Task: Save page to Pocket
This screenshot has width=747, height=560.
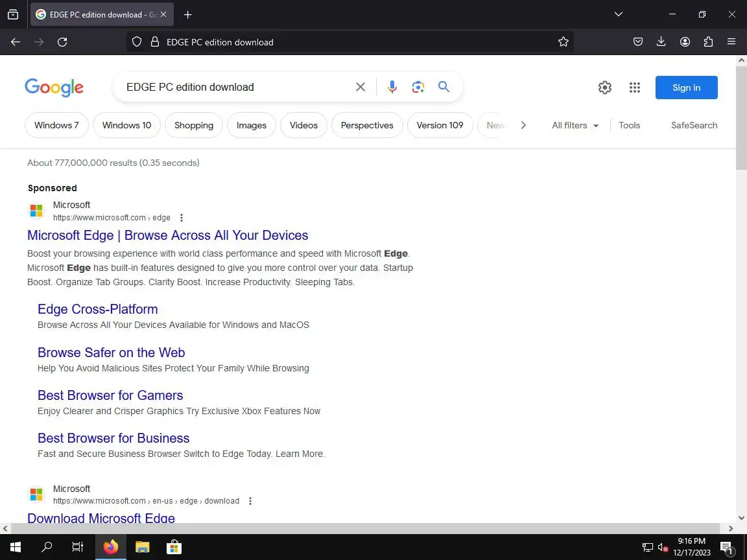Action: (638, 42)
